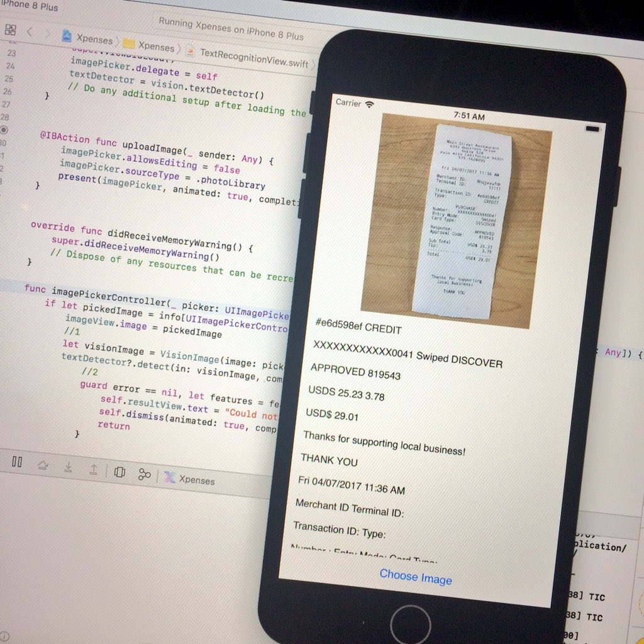Click the 'let visionImage' code line
The width and height of the screenshot is (644, 644).
172,355
